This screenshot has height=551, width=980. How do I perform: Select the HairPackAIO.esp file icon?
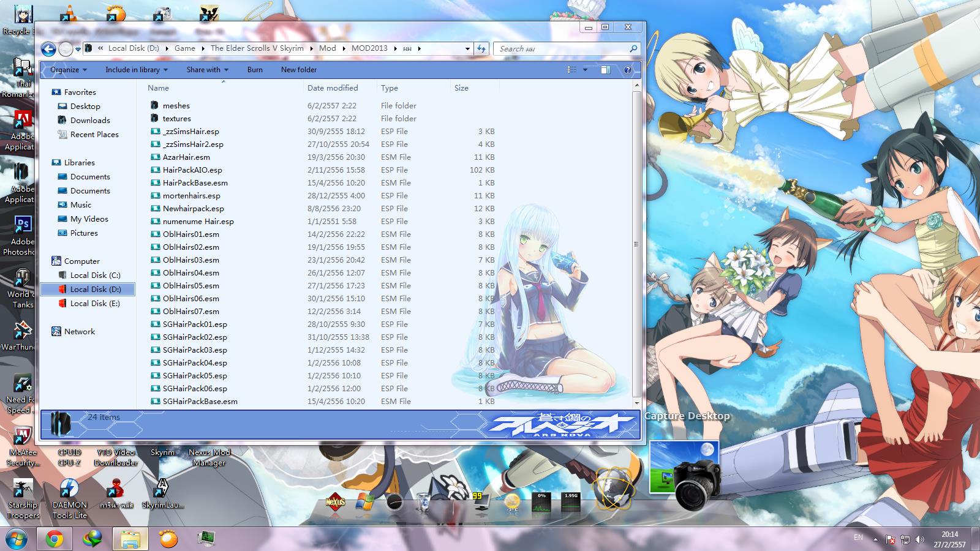154,170
